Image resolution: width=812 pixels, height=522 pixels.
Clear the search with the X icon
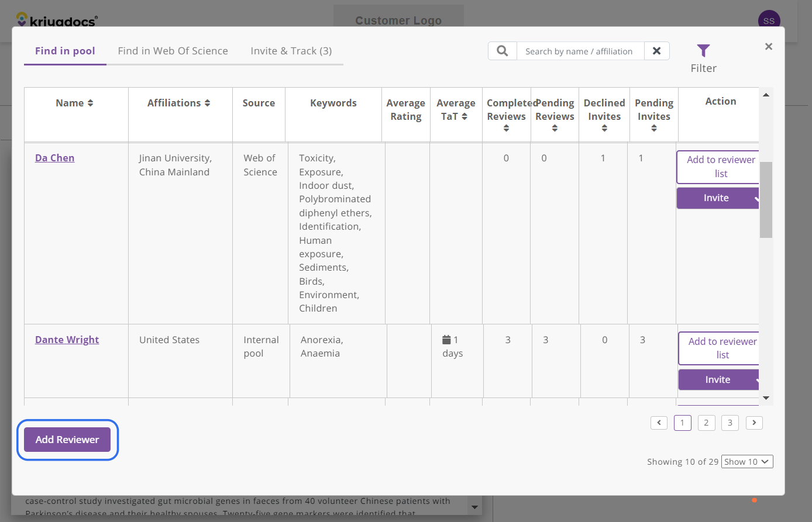[657, 51]
